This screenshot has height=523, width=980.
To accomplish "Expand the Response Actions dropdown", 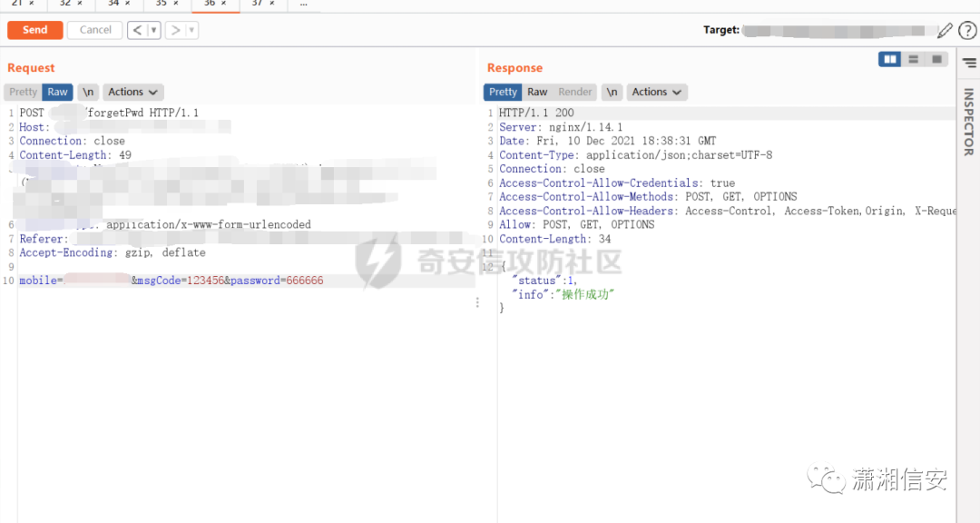I will pos(657,92).
